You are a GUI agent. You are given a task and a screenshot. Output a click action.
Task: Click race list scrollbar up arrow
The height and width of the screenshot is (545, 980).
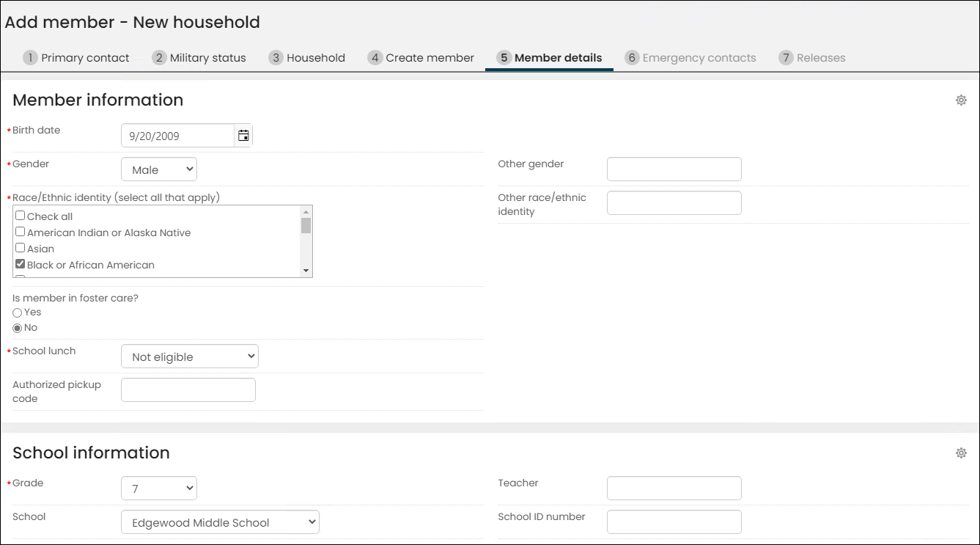(306, 212)
